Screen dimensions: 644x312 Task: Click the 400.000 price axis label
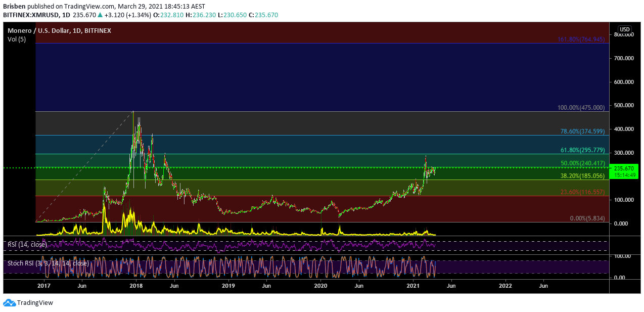point(624,129)
